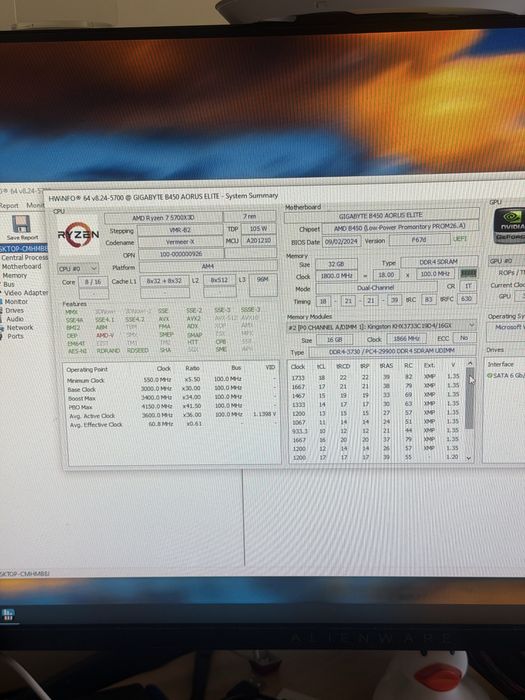Click the L1 cache value 8x32 + 8x32

coord(164,281)
